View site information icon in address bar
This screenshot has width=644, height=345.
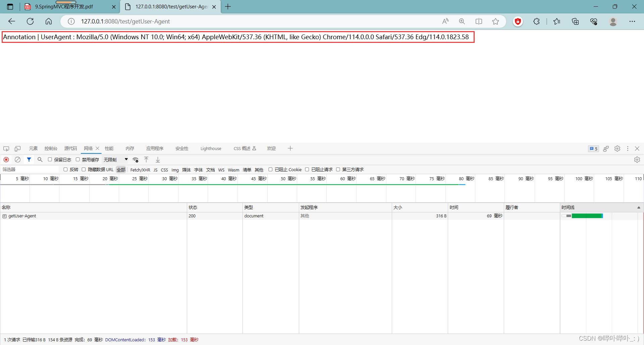(x=71, y=21)
